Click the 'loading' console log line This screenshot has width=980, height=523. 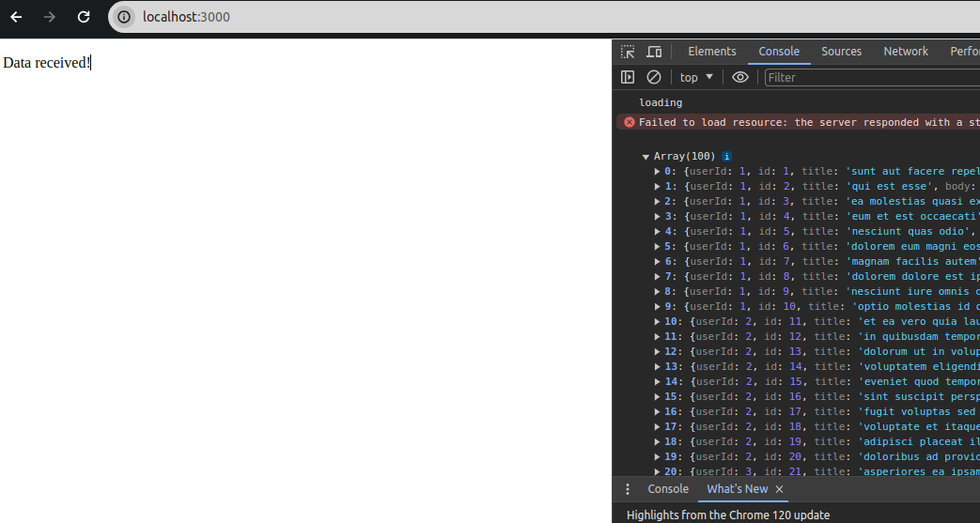(660, 102)
